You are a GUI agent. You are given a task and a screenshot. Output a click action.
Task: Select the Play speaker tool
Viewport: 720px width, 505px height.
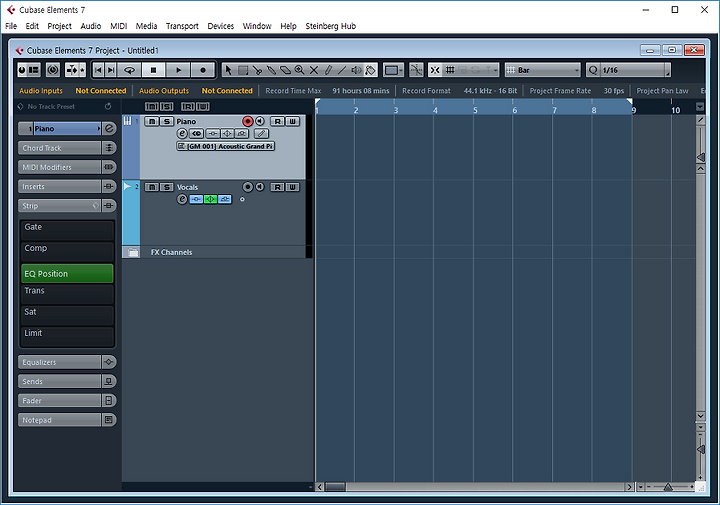[x=356, y=70]
